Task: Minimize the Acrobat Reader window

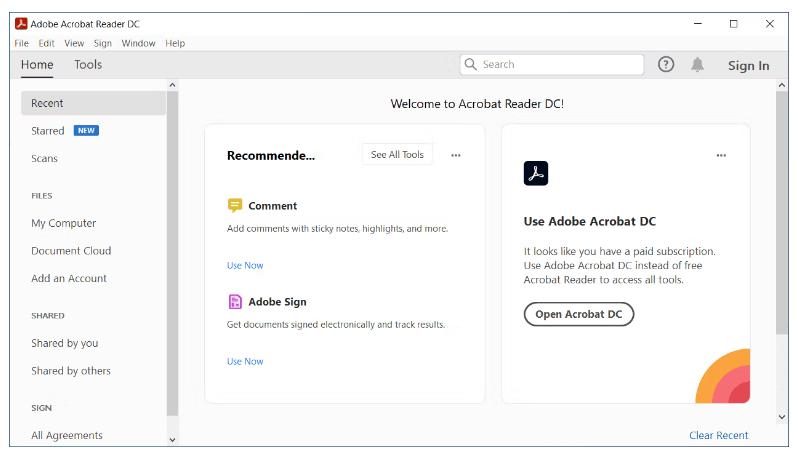Action: point(698,23)
